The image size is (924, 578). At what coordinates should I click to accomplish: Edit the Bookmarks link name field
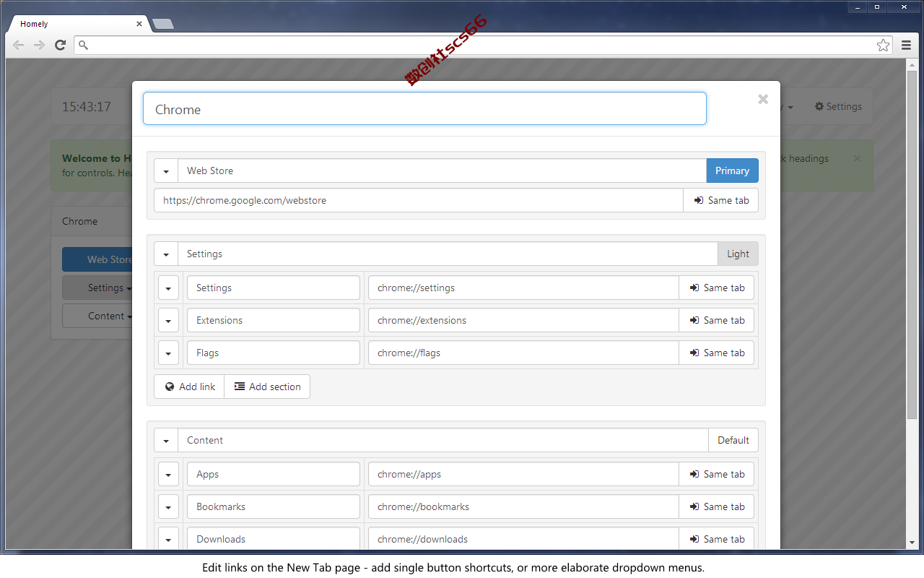(x=274, y=506)
